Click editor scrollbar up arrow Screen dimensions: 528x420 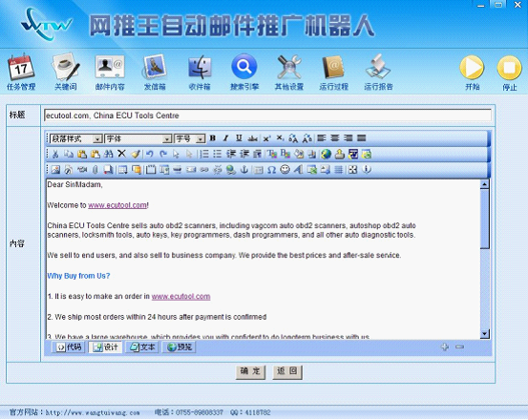click(x=485, y=184)
